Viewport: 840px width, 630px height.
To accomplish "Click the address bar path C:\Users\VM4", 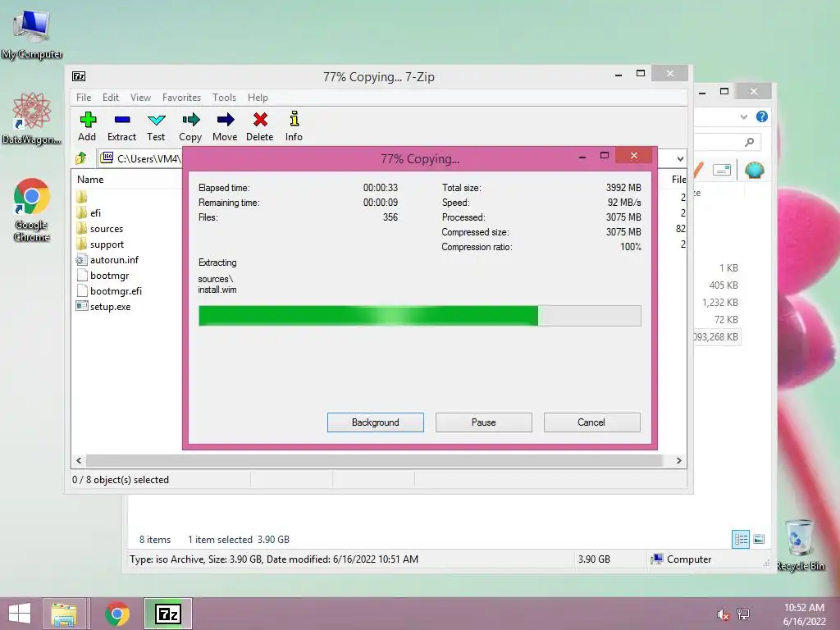I will pos(148,158).
